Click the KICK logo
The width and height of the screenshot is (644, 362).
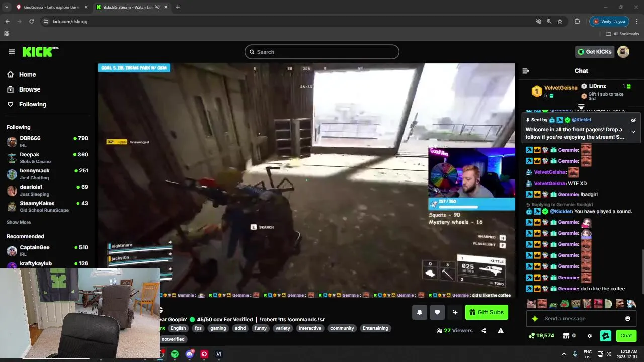(40, 52)
